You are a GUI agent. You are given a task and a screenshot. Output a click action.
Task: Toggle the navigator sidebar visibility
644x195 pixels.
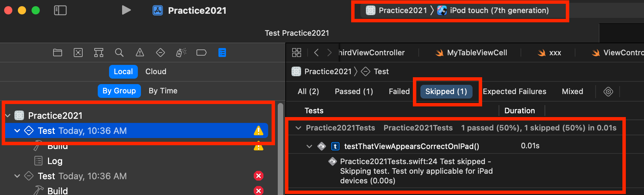click(60, 10)
